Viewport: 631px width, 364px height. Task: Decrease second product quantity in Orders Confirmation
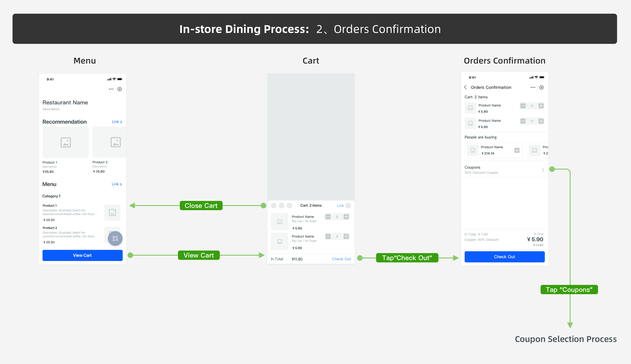(523, 121)
